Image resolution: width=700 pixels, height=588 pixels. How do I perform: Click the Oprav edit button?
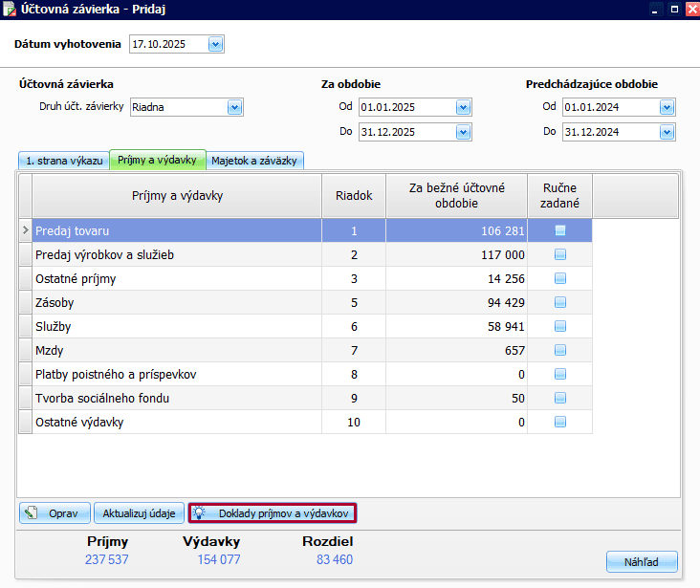(x=55, y=513)
